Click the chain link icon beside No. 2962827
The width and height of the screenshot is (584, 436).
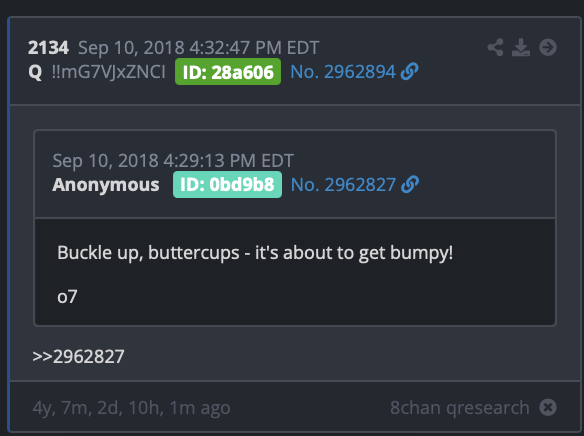[x=410, y=184]
